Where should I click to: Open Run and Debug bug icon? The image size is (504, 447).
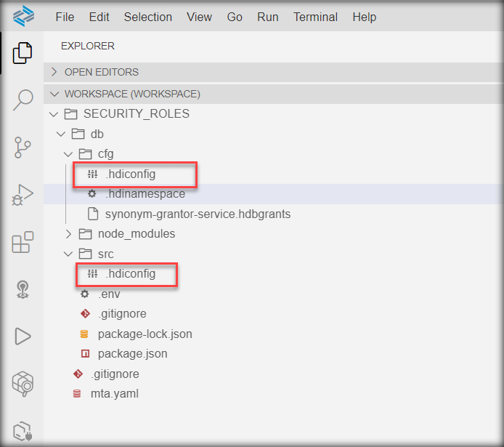23,196
